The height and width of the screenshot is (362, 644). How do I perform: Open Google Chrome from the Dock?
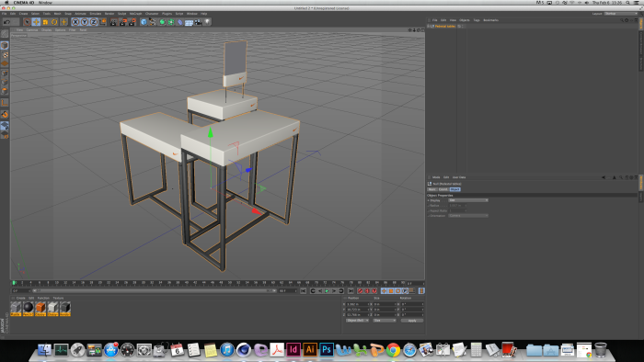[393, 350]
